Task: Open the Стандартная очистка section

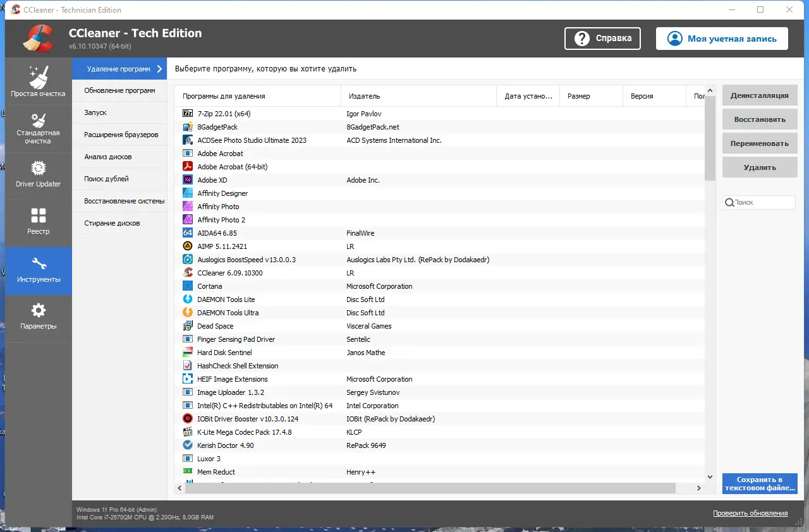Action: pyautogui.click(x=39, y=129)
